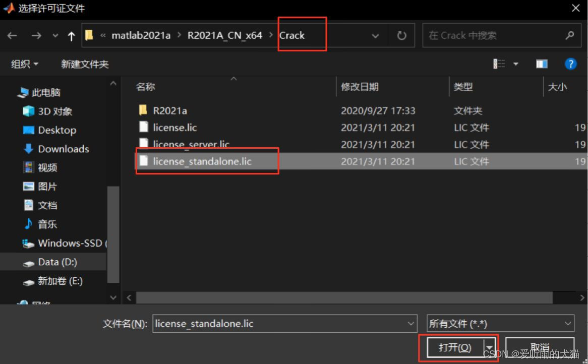Select the R2021a folder

pos(170,110)
